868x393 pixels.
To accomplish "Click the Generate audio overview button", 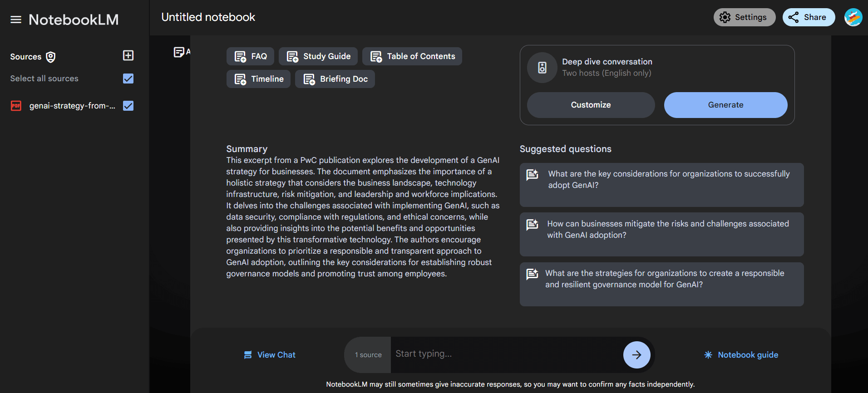I will coord(725,105).
